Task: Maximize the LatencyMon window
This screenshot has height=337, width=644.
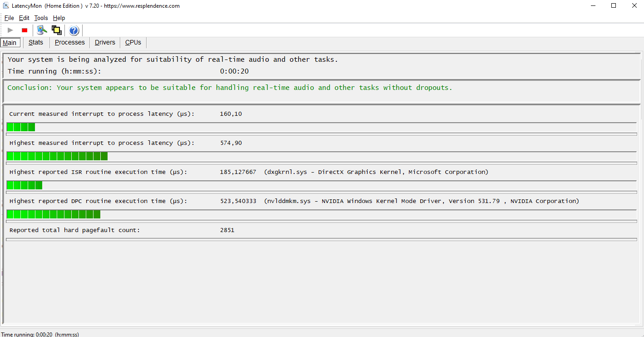Action: tap(614, 6)
